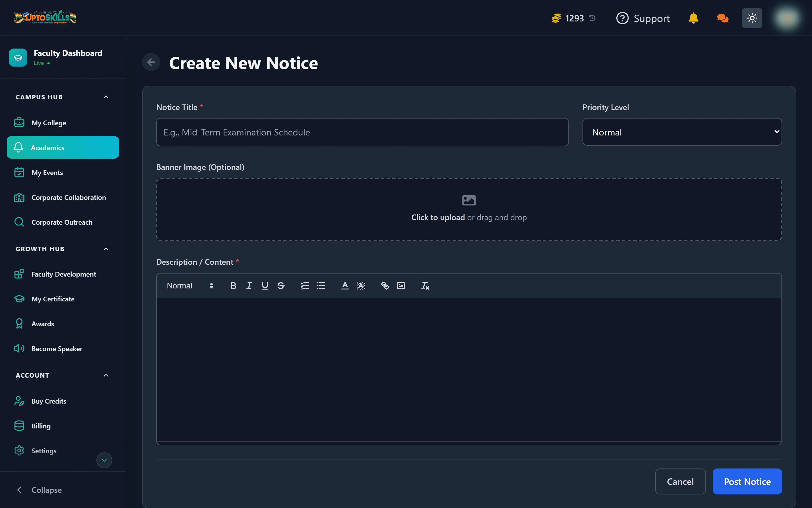Open the Awards page
Viewport: 812px width, 508px height.
[63, 324]
